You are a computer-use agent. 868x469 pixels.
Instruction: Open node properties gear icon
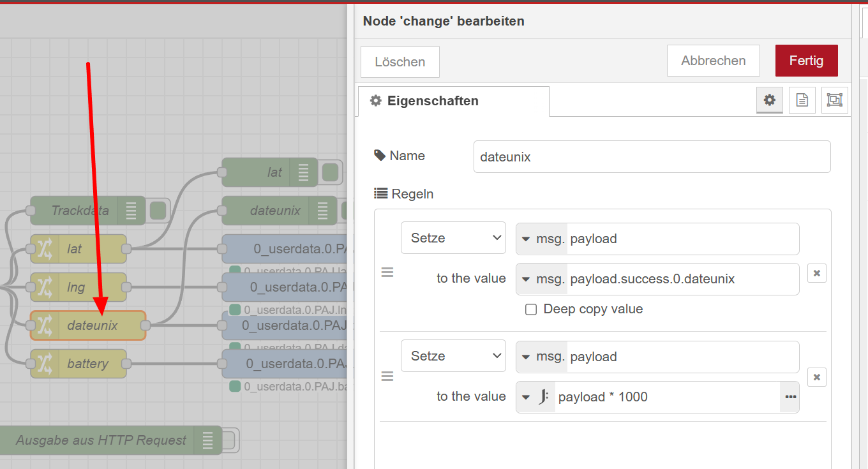pos(770,100)
